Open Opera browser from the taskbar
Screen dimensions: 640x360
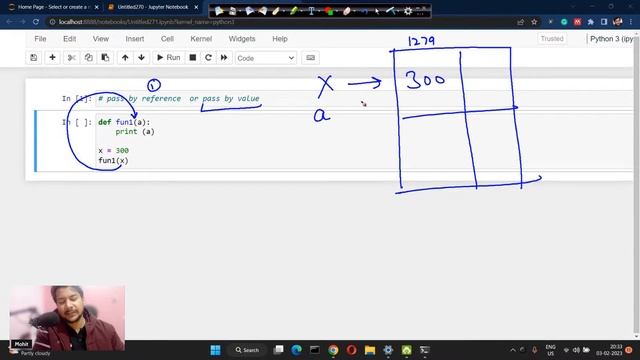[351, 350]
